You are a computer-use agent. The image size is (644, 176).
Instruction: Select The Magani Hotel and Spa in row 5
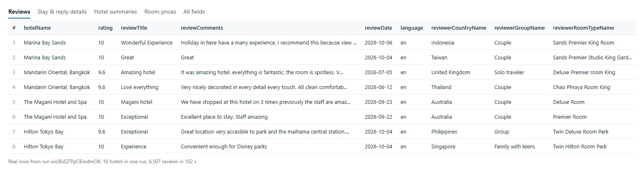point(55,102)
